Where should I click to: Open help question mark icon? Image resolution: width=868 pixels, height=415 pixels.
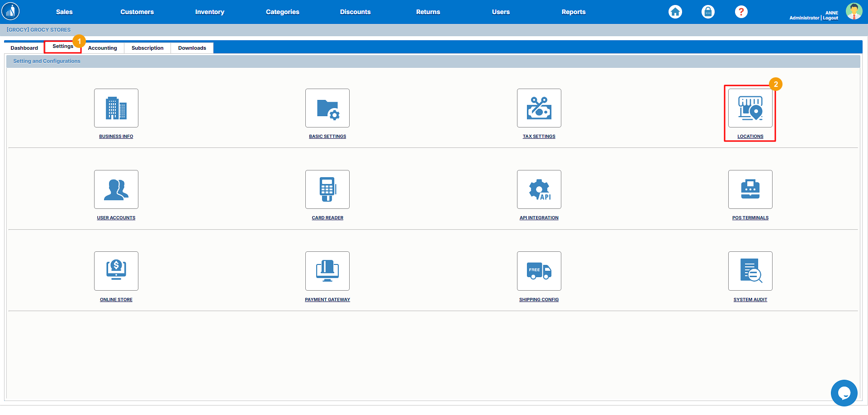(x=741, y=12)
